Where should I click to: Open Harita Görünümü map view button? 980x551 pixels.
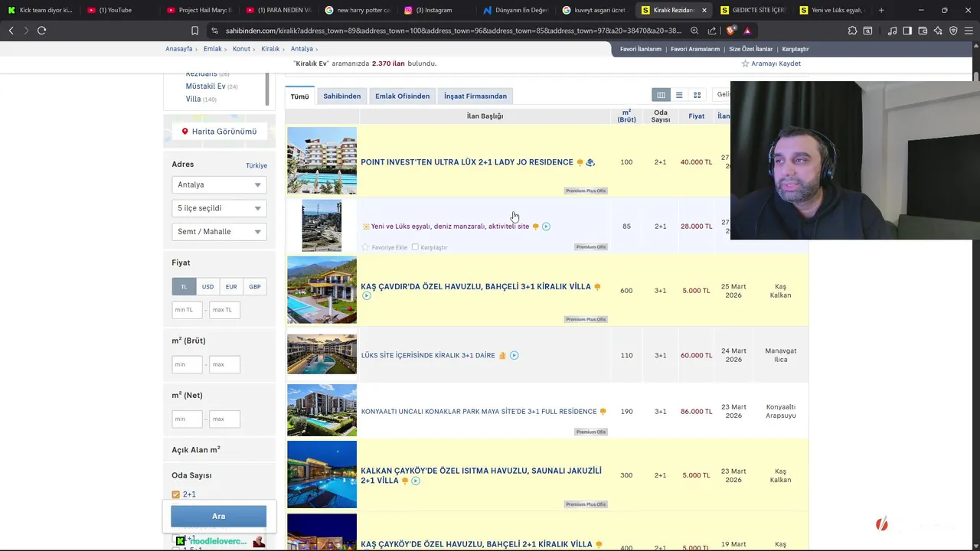pyautogui.click(x=219, y=132)
